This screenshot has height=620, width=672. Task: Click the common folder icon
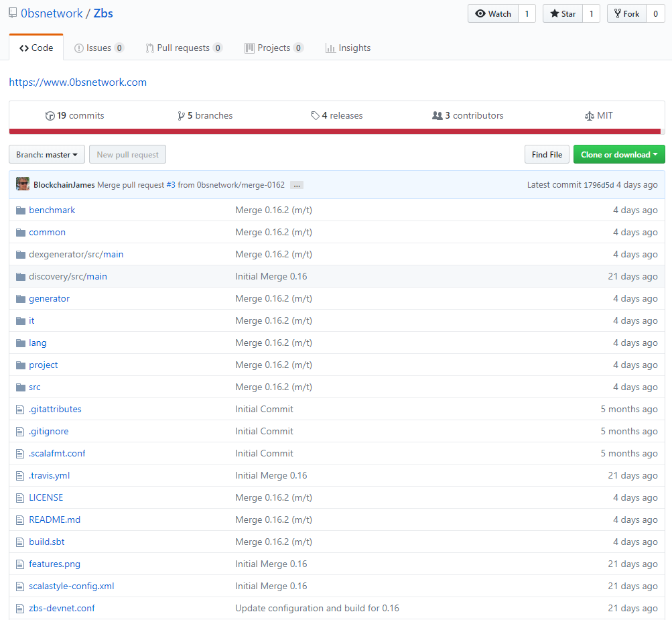pyautogui.click(x=21, y=233)
